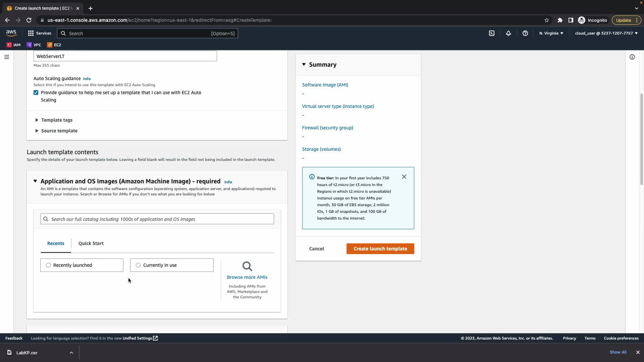Click the Browse more AMIs magnifier icon
Viewport: 644px width, 362px height.
(x=247, y=266)
